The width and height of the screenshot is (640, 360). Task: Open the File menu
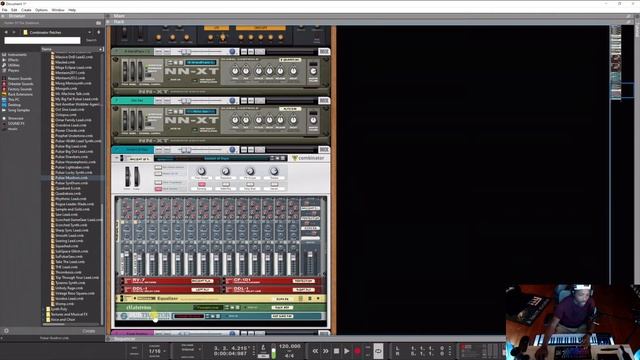click(x=4, y=10)
